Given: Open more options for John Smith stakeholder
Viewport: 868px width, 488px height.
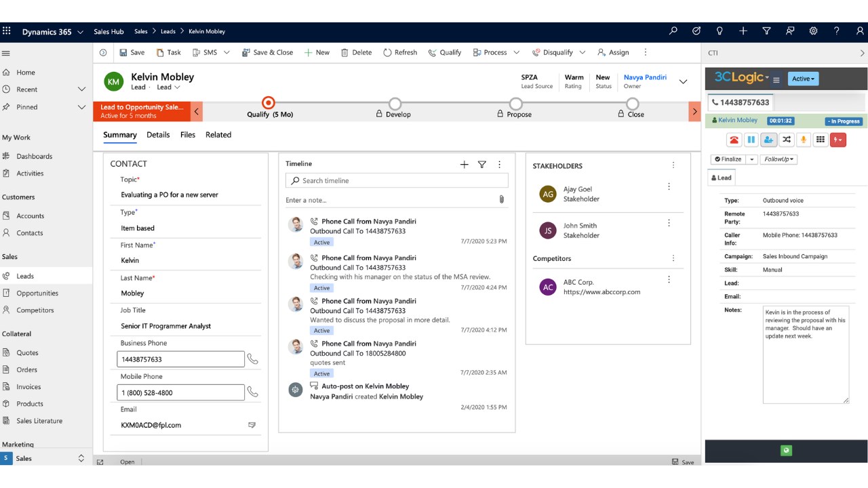Looking at the screenshot, I should tap(669, 222).
